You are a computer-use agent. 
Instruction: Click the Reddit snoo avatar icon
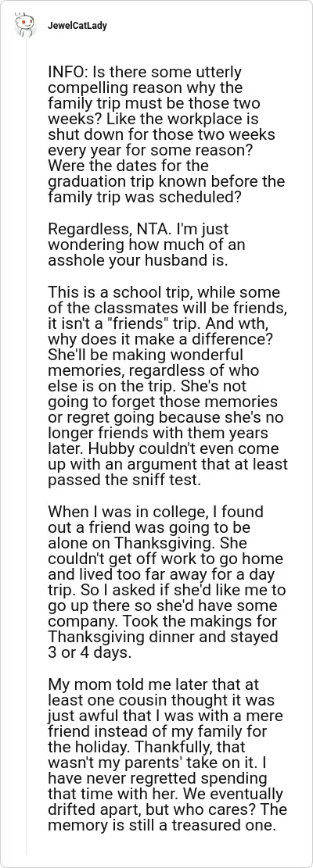[x=23, y=26]
